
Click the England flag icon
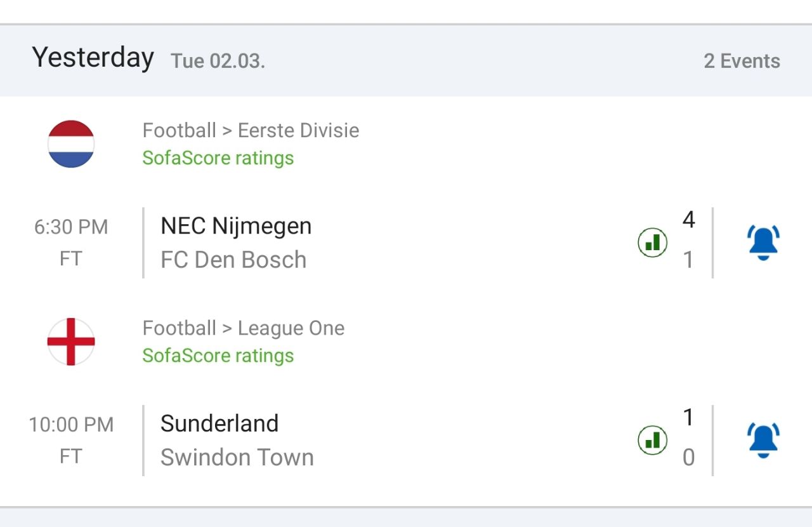(71, 342)
